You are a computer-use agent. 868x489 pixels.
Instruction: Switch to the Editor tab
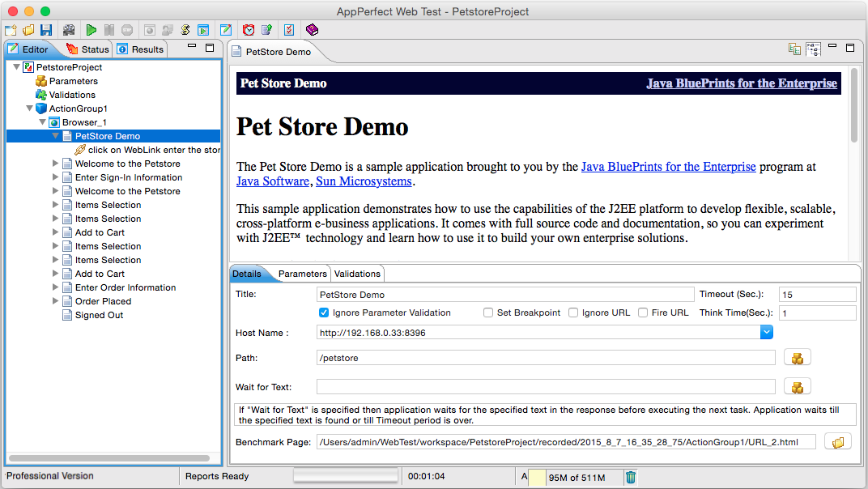[29, 49]
